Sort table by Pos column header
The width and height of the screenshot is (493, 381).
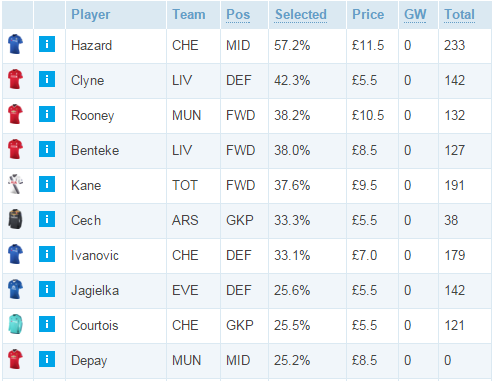coord(238,15)
